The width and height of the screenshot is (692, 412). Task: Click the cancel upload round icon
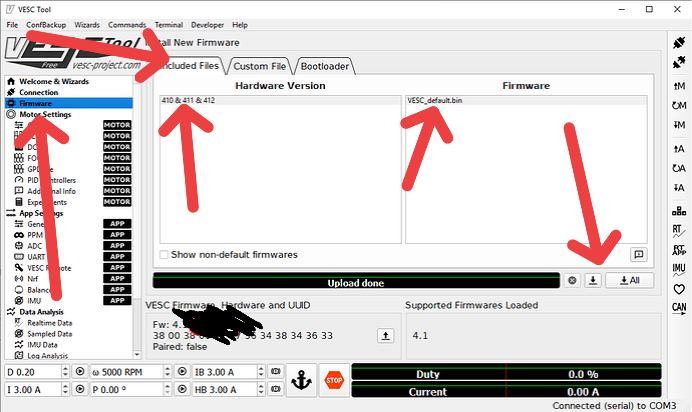pos(572,281)
